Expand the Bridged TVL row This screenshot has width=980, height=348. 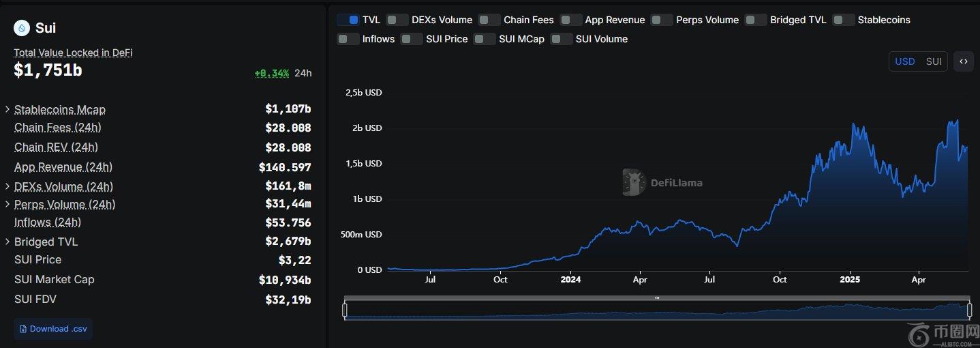pos(7,242)
